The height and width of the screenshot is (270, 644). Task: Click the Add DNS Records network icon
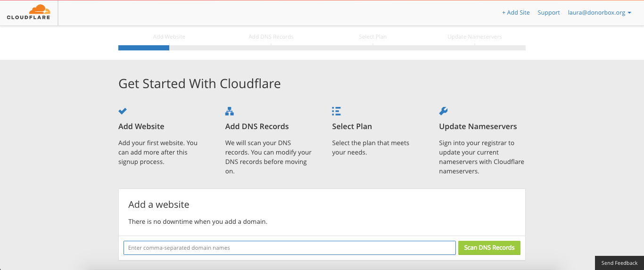click(x=230, y=111)
